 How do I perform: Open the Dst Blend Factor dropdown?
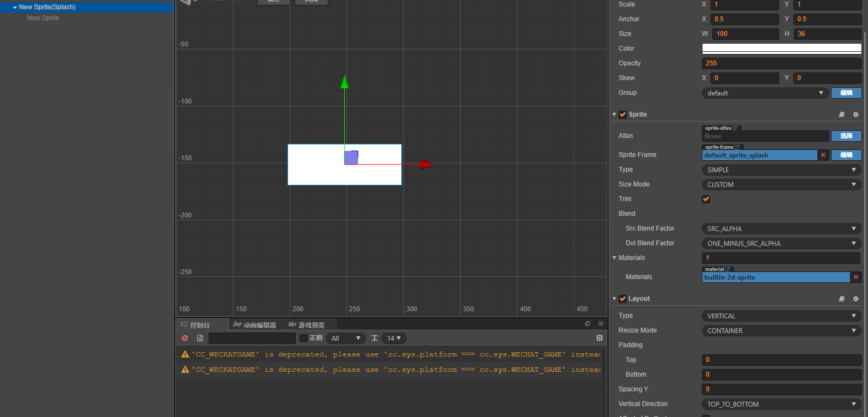pos(781,244)
